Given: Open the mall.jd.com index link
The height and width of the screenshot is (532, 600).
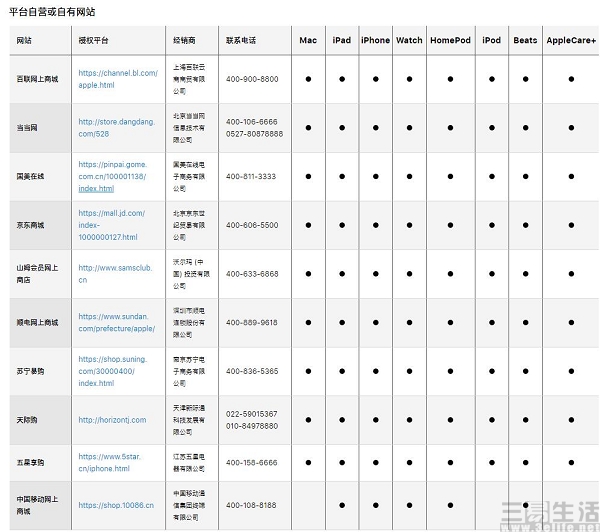Looking at the screenshot, I should click(112, 225).
